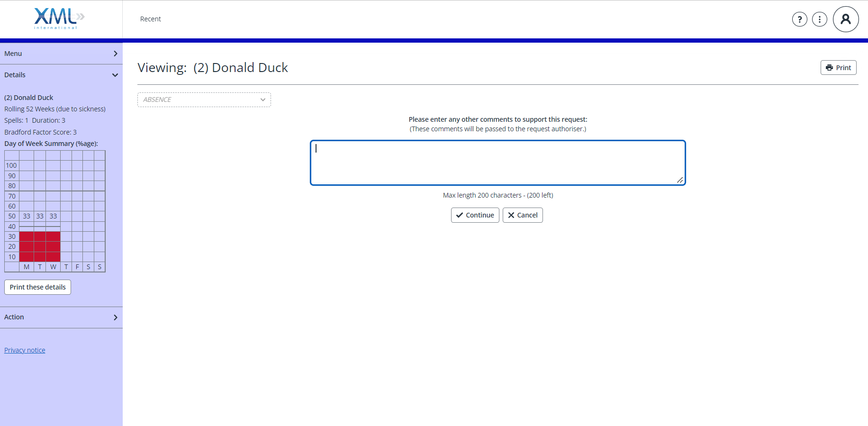Click the chart's 50 axis label
868x426 pixels.
(12, 216)
